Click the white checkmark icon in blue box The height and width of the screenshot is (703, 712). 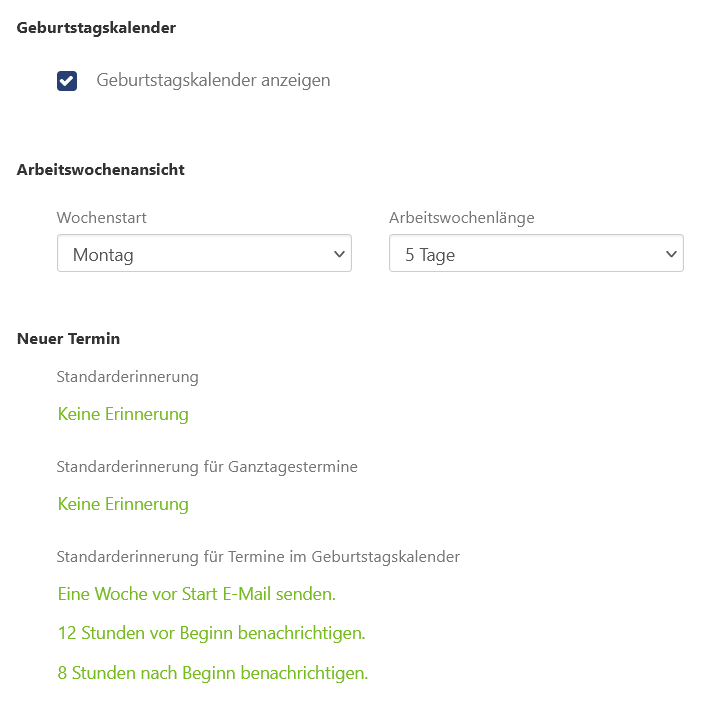point(67,81)
